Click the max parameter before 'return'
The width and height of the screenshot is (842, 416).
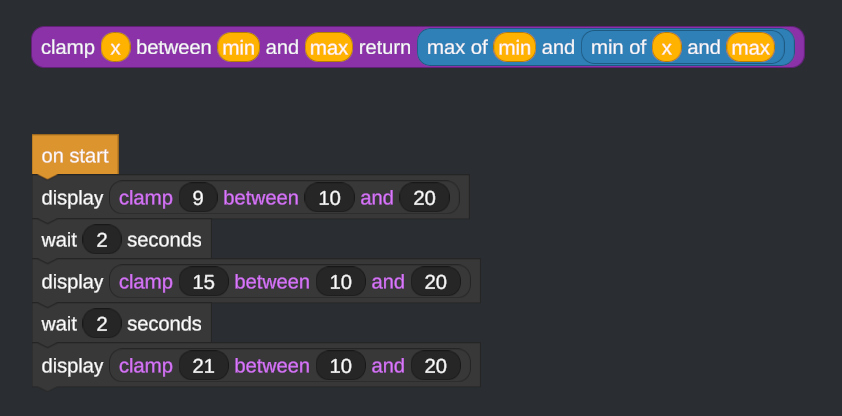[x=329, y=47]
